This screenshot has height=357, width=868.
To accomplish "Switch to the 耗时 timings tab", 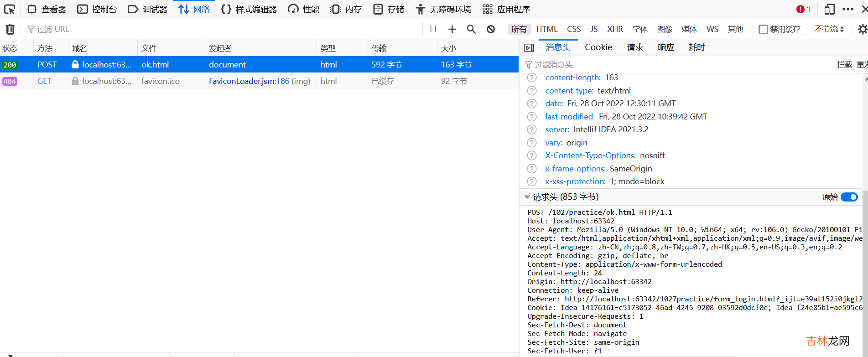I will click(697, 47).
